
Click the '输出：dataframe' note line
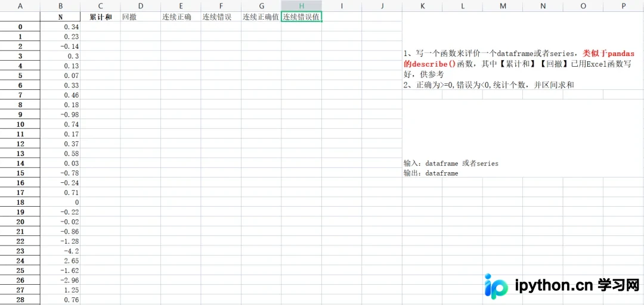point(431,173)
